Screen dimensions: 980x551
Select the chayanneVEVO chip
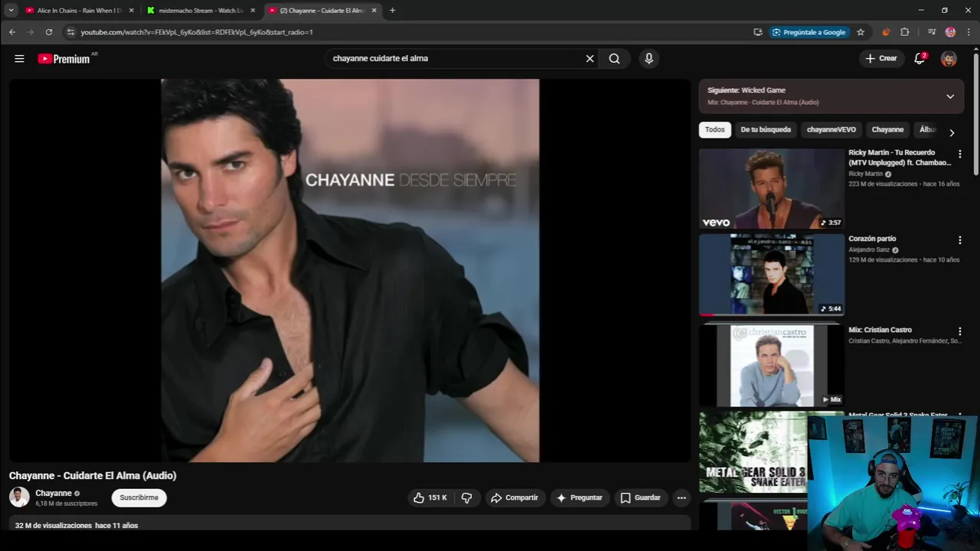(x=831, y=129)
